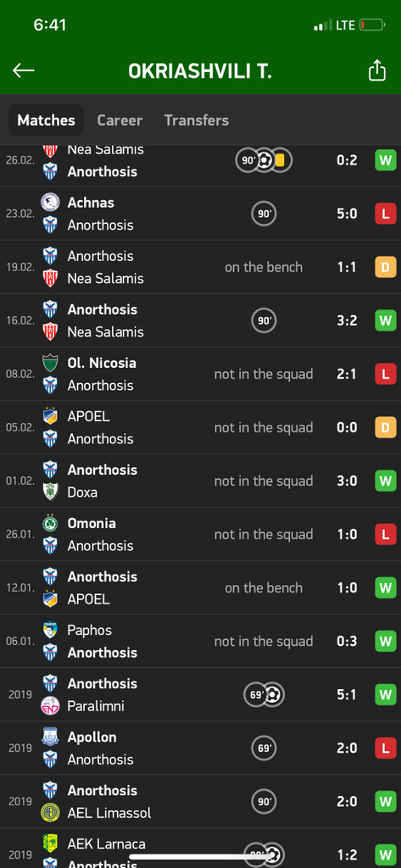Tap the AEL Limassol yellow crest

50,813
